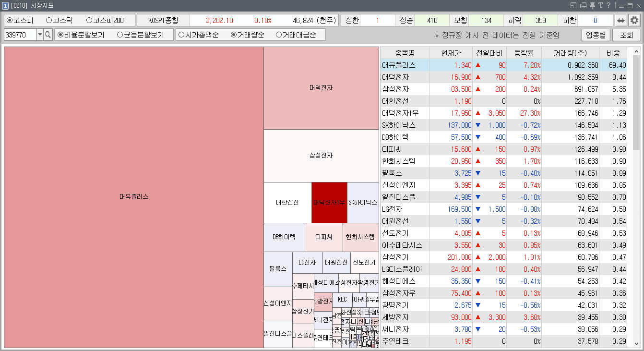The width and height of the screenshot is (644, 351).
Task: Sort by 거래량순 radio option
Action: (x=247, y=35)
